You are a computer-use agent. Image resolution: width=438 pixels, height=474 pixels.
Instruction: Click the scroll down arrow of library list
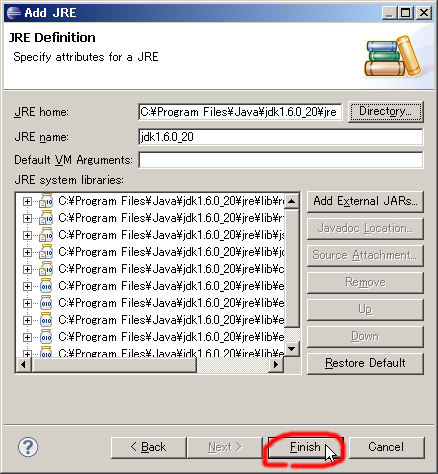tap(292, 349)
